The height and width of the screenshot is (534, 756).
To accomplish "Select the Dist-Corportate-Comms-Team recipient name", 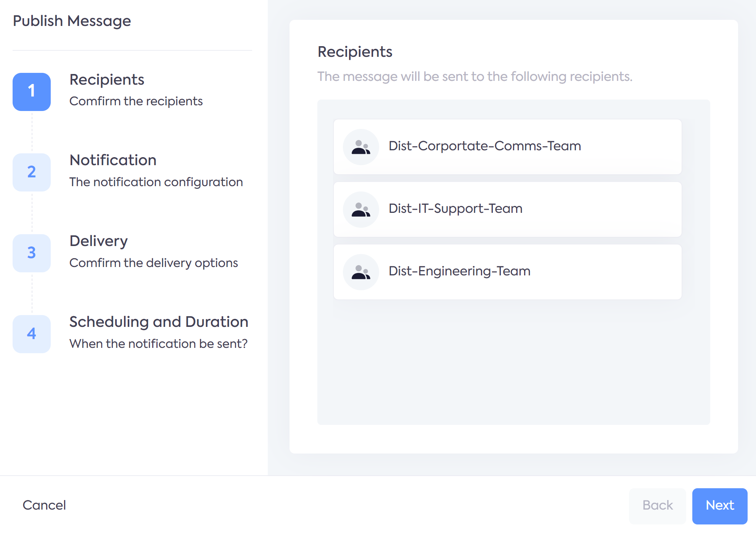I will tap(484, 146).
